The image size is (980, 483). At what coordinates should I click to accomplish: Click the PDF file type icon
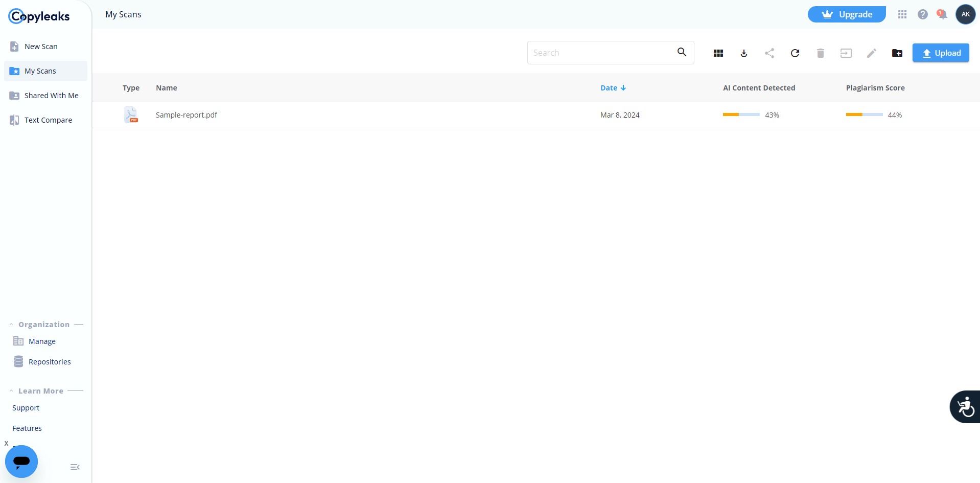131,114
